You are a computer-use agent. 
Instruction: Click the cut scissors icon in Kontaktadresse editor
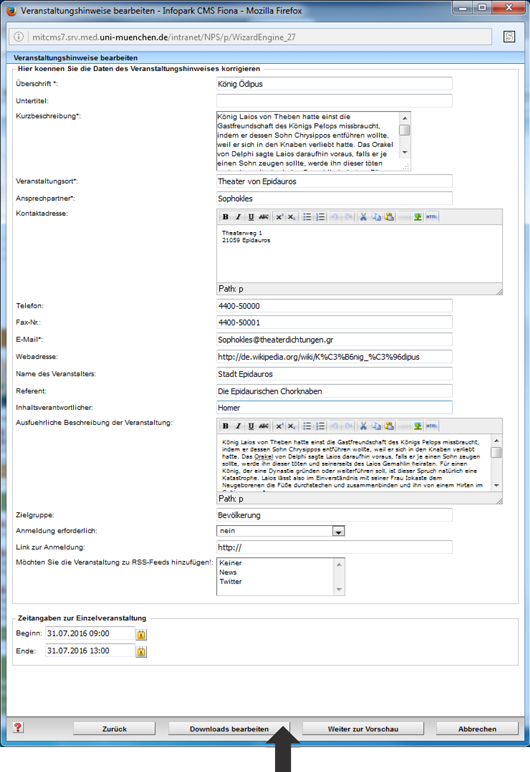coord(364,217)
